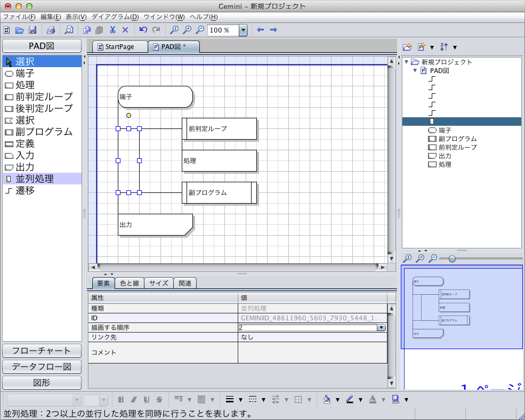This screenshot has width=525, height=420.
Task: Select the 後判定ループ tool in palette
Action: 42,109
